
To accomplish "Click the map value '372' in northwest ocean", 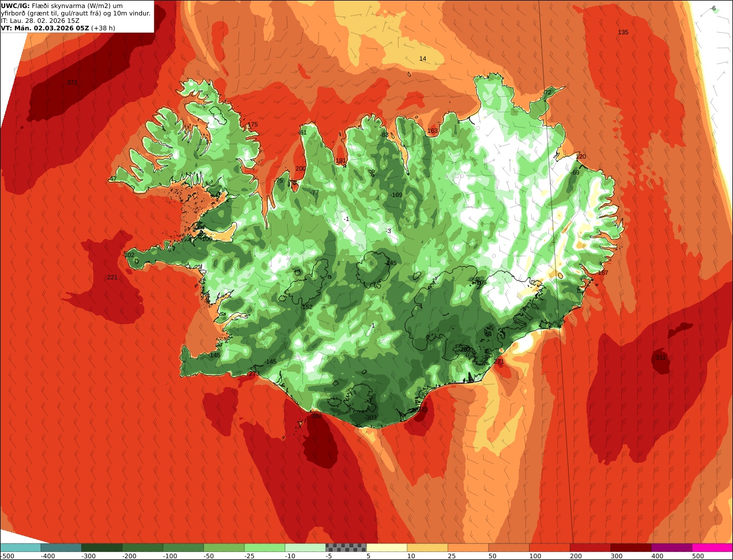I will click(x=72, y=83).
